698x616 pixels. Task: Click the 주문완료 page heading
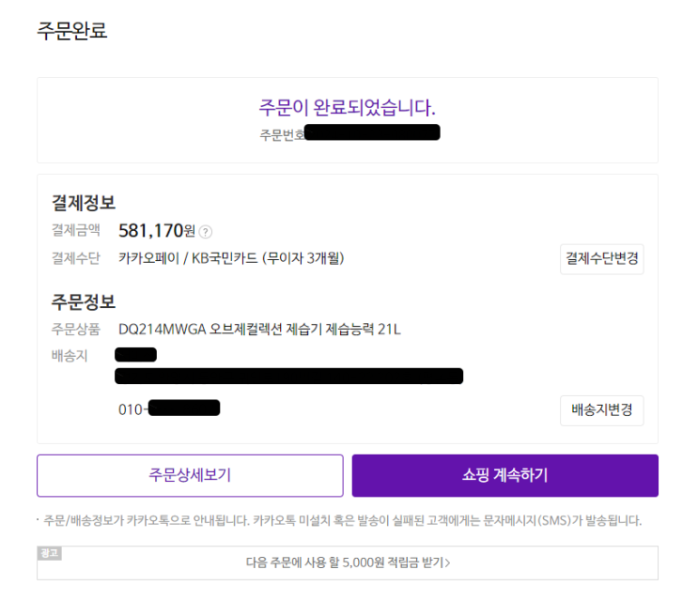pyautogui.click(x=72, y=31)
